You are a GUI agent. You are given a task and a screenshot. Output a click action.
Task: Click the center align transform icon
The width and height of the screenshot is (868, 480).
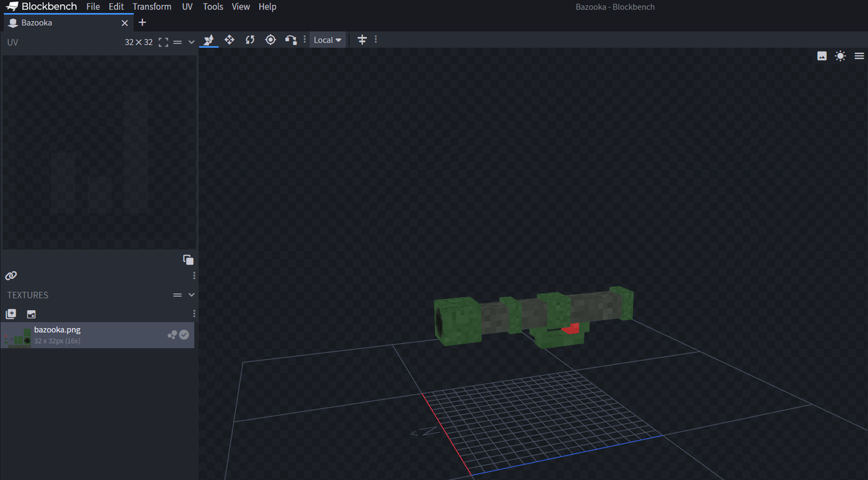[362, 40]
